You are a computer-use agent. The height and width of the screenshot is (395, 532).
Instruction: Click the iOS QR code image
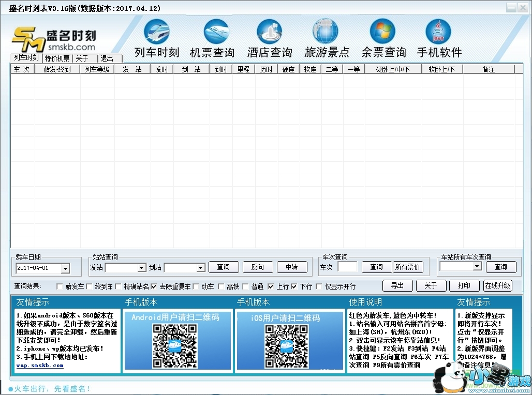(x=287, y=346)
